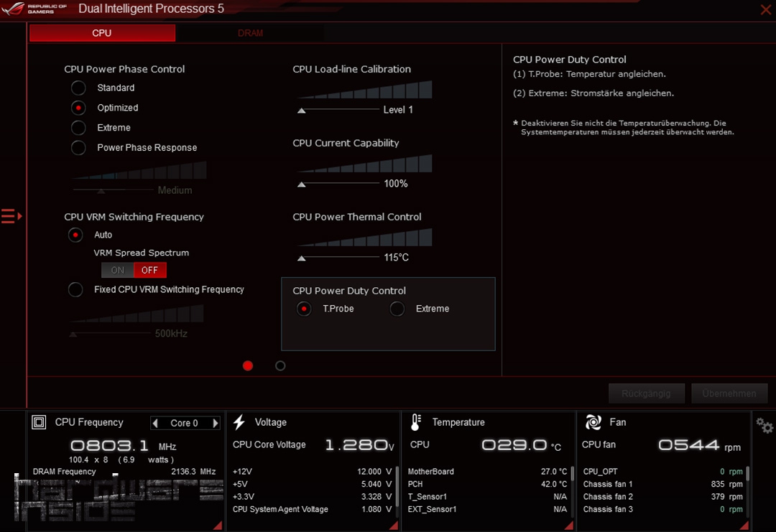Click the CPU Core Voltage label
This screenshot has width=776, height=532.
pyautogui.click(x=269, y=444)
